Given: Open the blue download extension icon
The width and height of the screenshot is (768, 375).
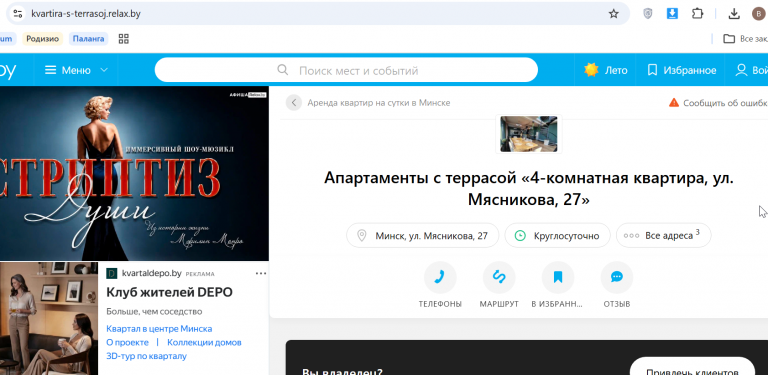Looking at the screenshot, I should coord(672,14).
